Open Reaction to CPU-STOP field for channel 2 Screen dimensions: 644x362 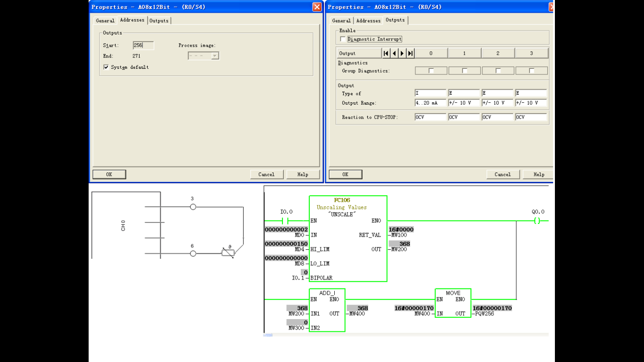tap(497, 117)
